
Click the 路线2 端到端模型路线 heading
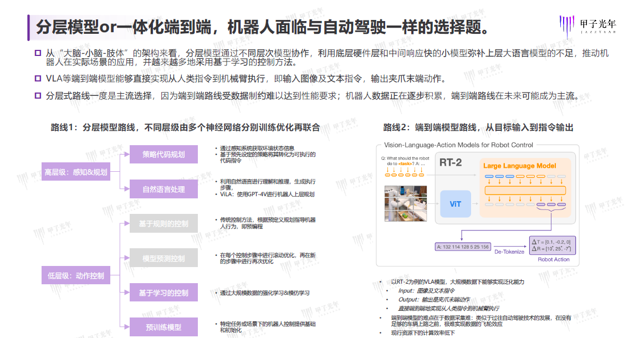(x=478, y=127)
